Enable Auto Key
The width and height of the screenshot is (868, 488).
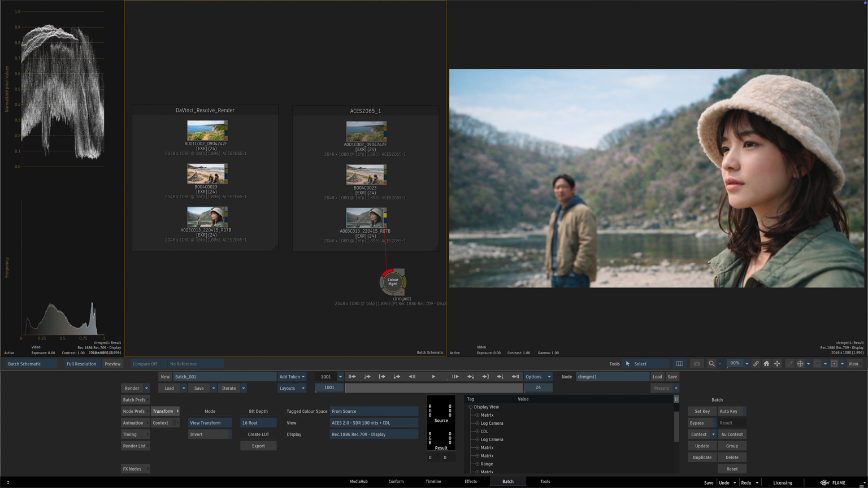(728, 411)
